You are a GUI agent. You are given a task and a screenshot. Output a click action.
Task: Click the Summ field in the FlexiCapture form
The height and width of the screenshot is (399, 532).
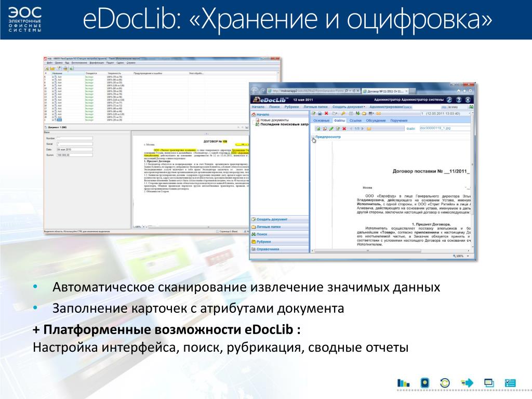[75, 155]
